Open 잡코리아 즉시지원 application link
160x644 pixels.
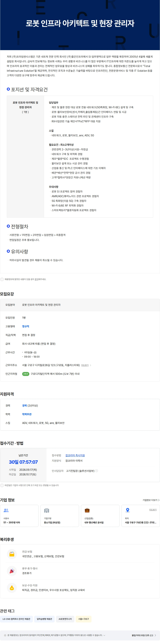click(75, 455)
